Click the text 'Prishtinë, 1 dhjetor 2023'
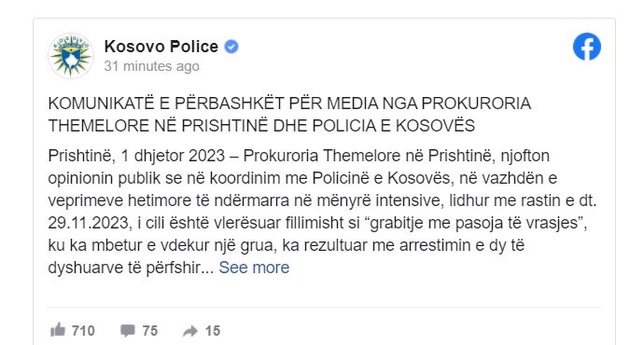 136,156
